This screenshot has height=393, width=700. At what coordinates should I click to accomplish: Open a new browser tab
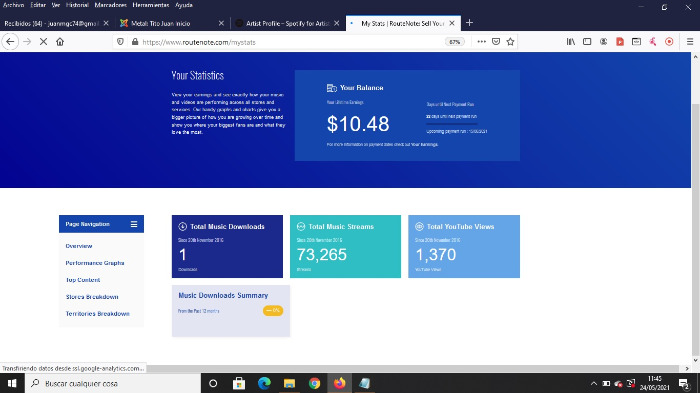(x=469, y=23)
